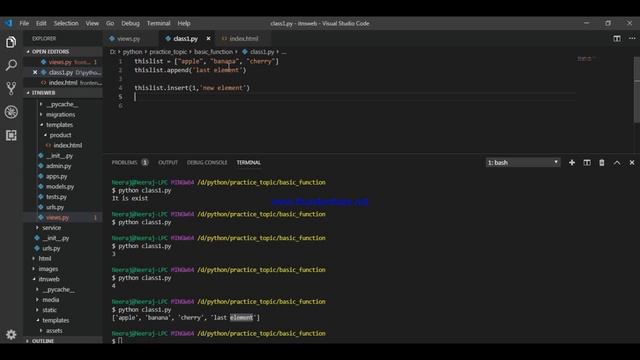Screen dimensions: 640x360
Task: Open the Go menu
Action: pos(110,23)
